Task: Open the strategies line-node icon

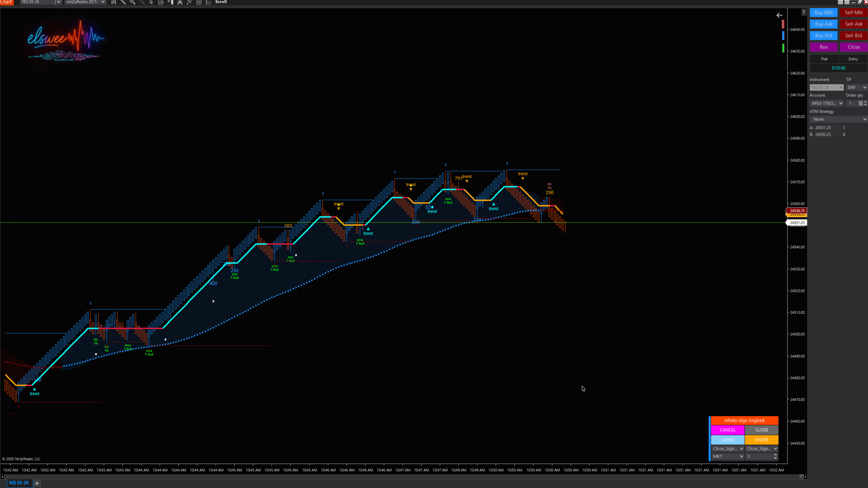Action: pos(190,2)
